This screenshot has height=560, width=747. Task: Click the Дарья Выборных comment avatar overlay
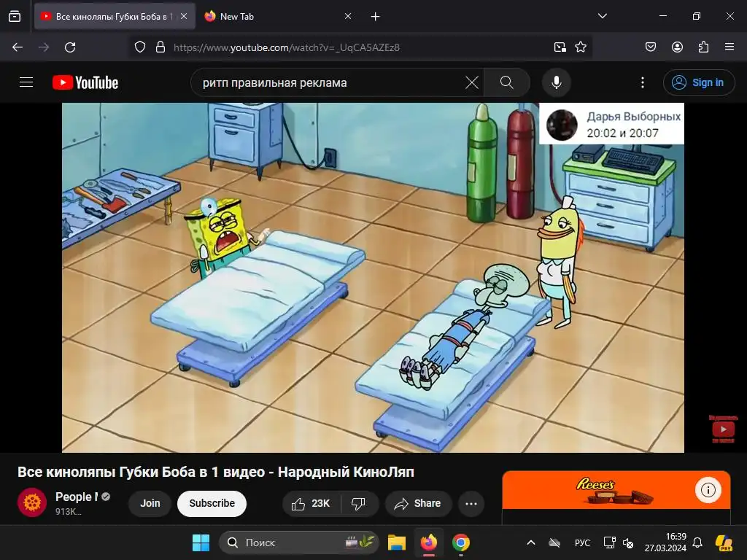point(562,125)
